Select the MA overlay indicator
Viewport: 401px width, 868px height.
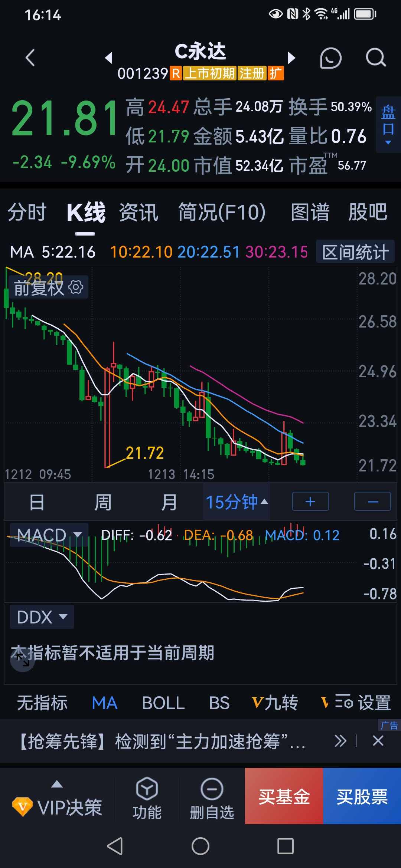105,703
